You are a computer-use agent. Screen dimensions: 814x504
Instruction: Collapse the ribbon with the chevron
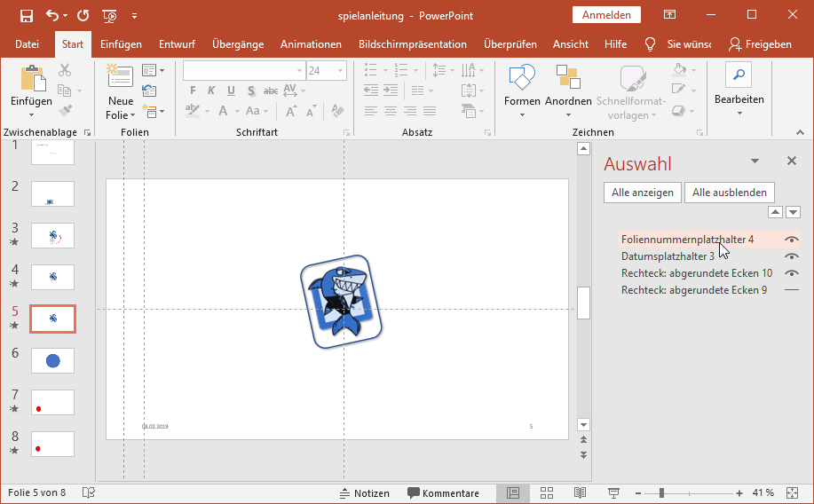click(800, 133)
